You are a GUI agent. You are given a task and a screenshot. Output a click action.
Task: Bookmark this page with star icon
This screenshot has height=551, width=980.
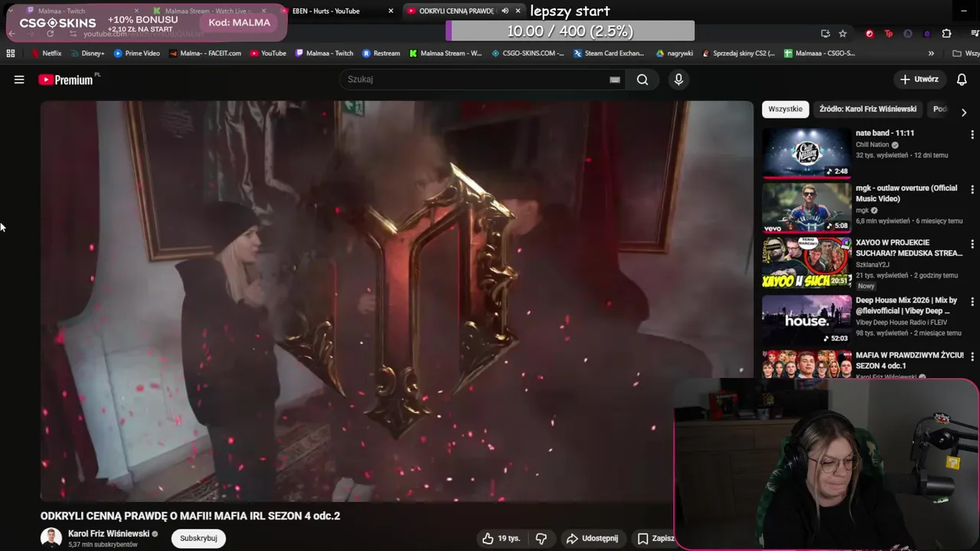coord(843,34)
